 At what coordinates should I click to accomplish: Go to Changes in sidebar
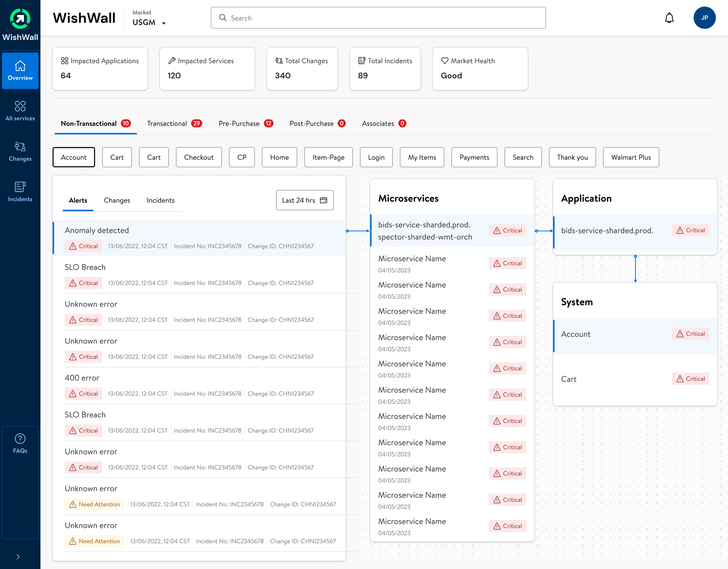point(20,151)
